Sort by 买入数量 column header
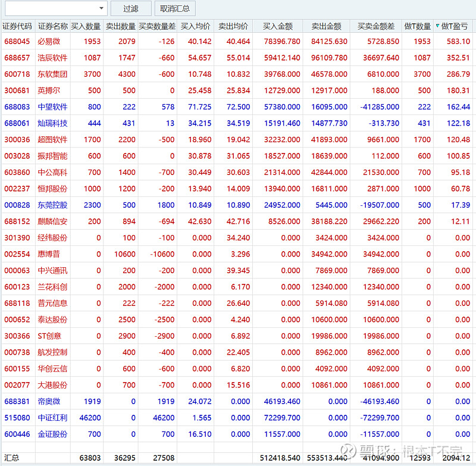Image resolution: width=476 pixels, height=466 pixels. tap(86, 26)
